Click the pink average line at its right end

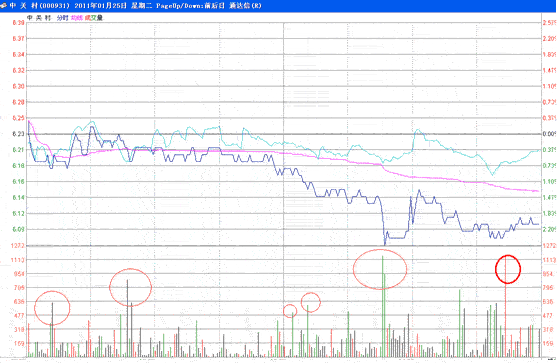tap(536, 191)
